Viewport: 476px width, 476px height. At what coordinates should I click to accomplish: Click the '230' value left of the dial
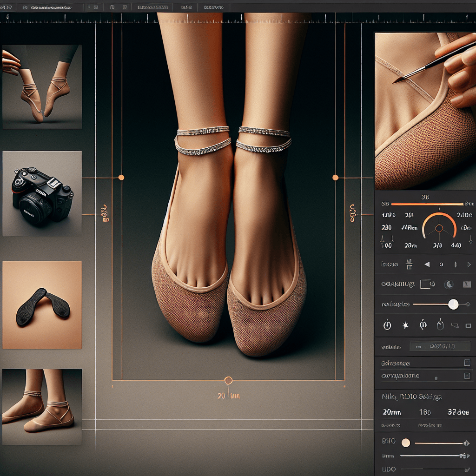pyautogui.click(x=386, y=227)
